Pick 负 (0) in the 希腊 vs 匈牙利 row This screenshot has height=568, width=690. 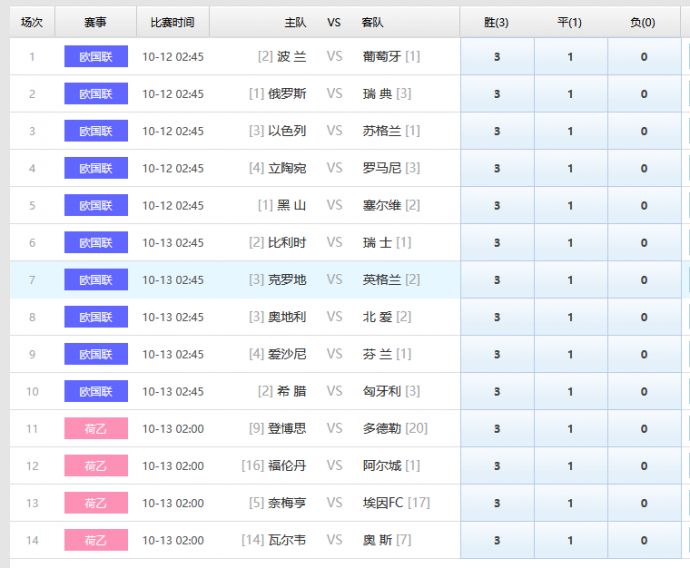tap(644, 392)
